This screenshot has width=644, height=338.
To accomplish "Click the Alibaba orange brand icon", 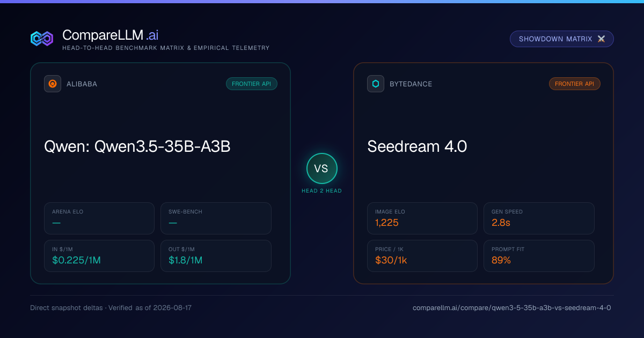I will point(53,84).
